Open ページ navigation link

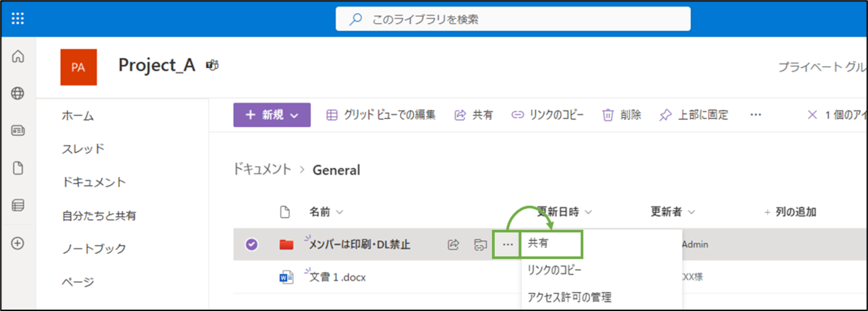[x=78, y=282]
